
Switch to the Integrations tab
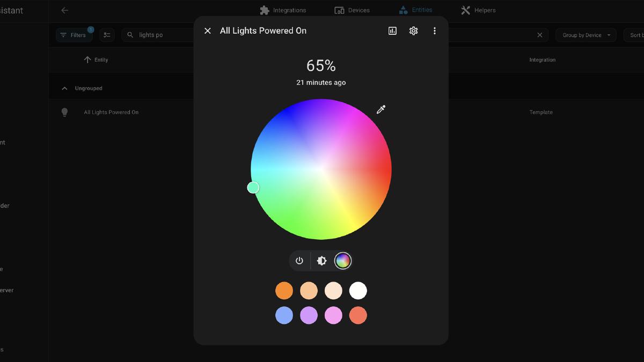(x=284, y=10)
